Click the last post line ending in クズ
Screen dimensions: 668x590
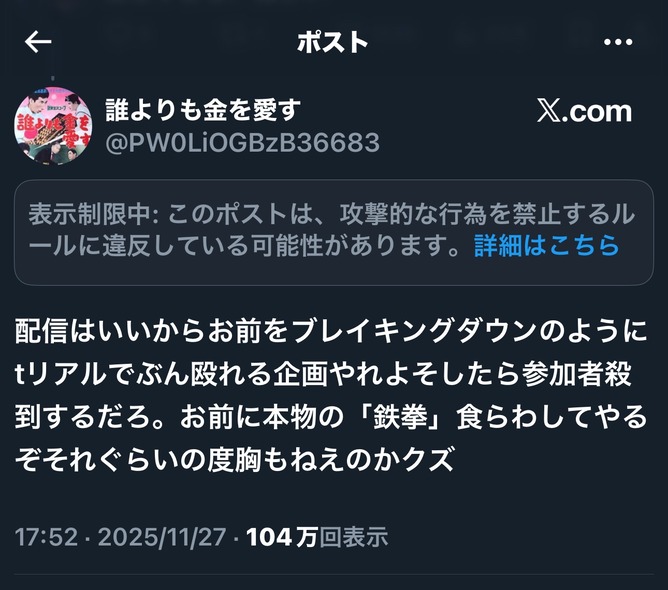coord(234,460)
